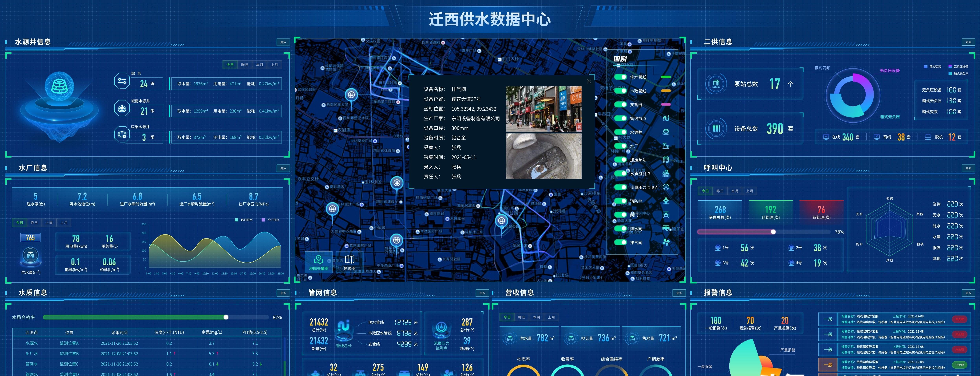Click the green 已处理 alarm status badge
This screenshot has height=376, width=980.
pyautogui.click(x=960, y=365)
